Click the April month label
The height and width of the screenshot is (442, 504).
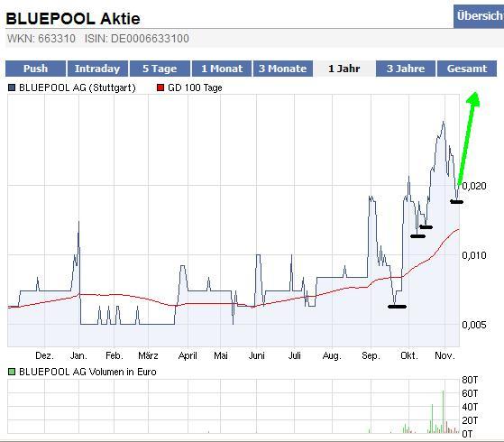pos(188,355)
